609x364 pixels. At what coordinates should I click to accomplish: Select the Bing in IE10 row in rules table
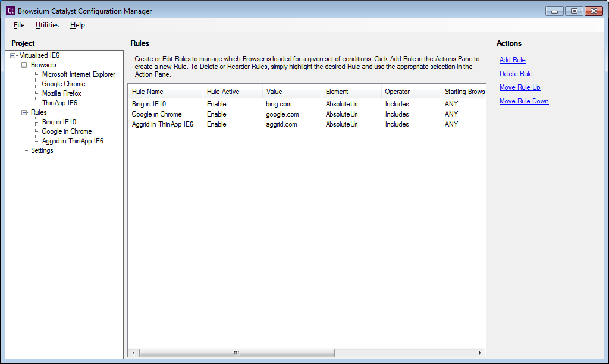coord(307,104)
